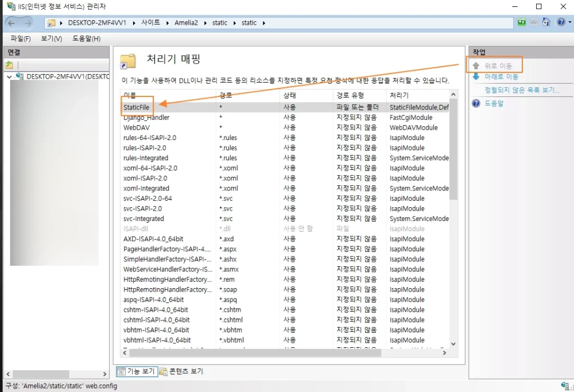Click the server icon beside DESKTOP-2MF4VV1 in tree
This screenshot has height=392, width=574.
20,76
